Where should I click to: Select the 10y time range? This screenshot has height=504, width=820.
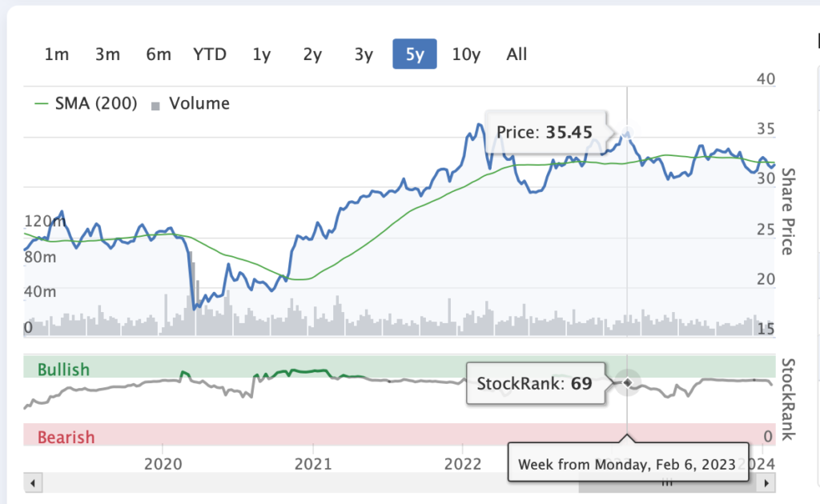(466, 54)
